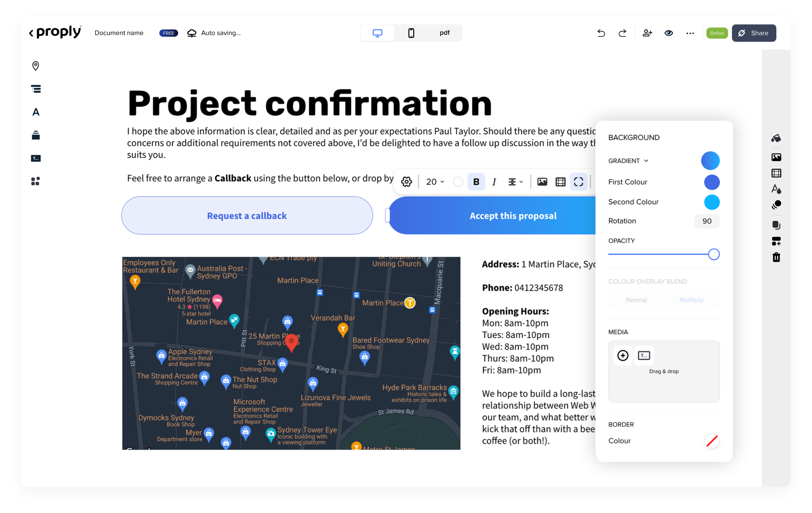The image size is (812, 513).
Task: Switch to pdf view tab
Action: pos(444,33)
